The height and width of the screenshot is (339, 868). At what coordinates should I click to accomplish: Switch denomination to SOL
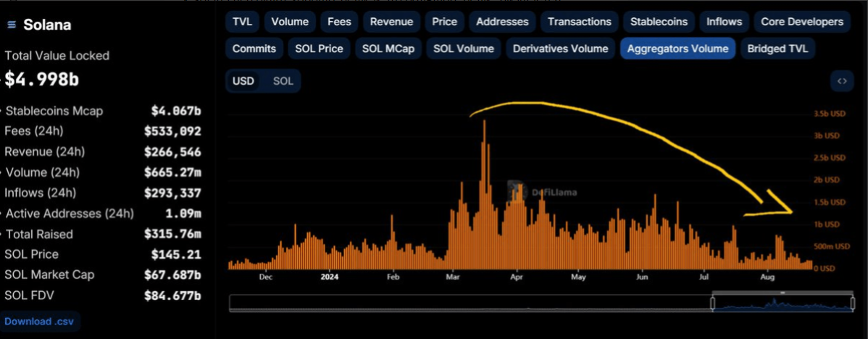coord(283,81)
